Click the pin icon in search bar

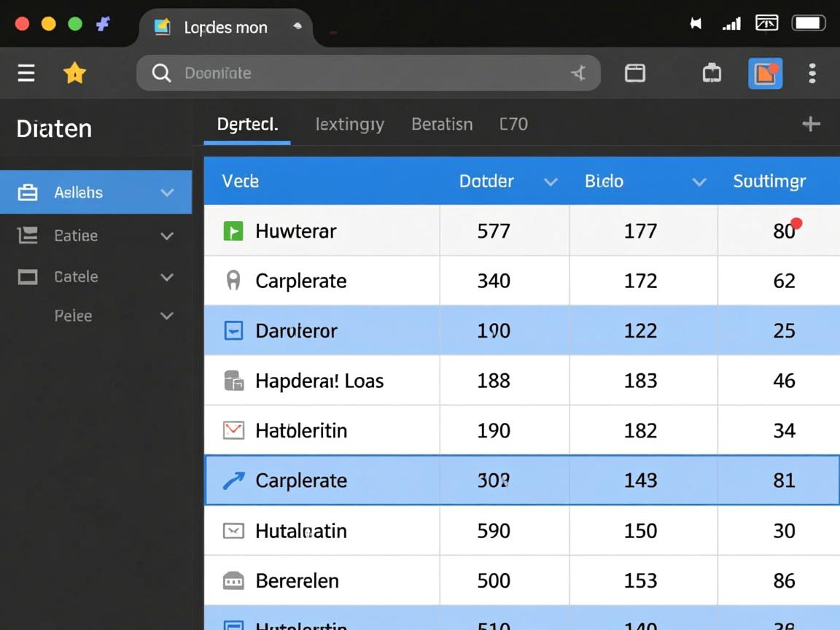tap(578, 73)
